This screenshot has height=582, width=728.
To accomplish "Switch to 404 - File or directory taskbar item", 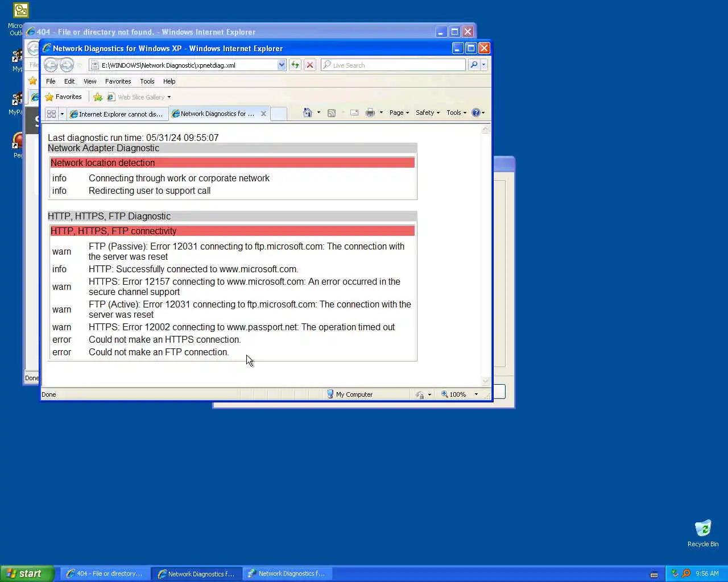I will (x=105, y=573).
